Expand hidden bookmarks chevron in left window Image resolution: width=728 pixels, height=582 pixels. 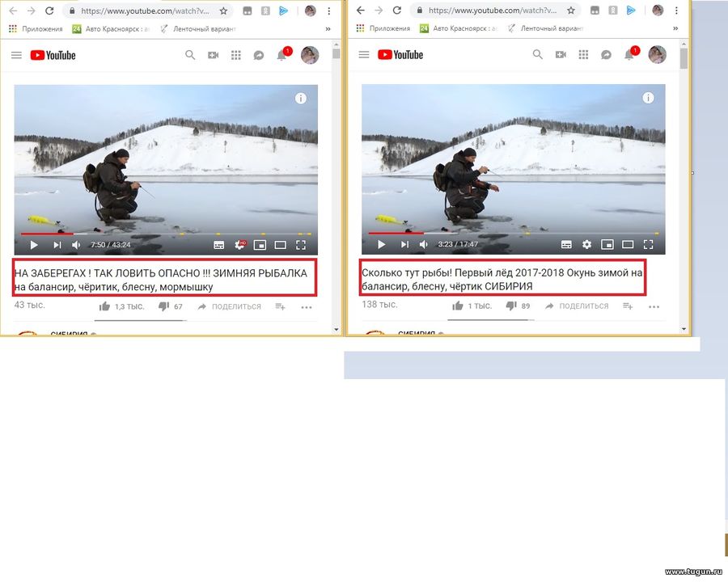[x=328, y=29]
